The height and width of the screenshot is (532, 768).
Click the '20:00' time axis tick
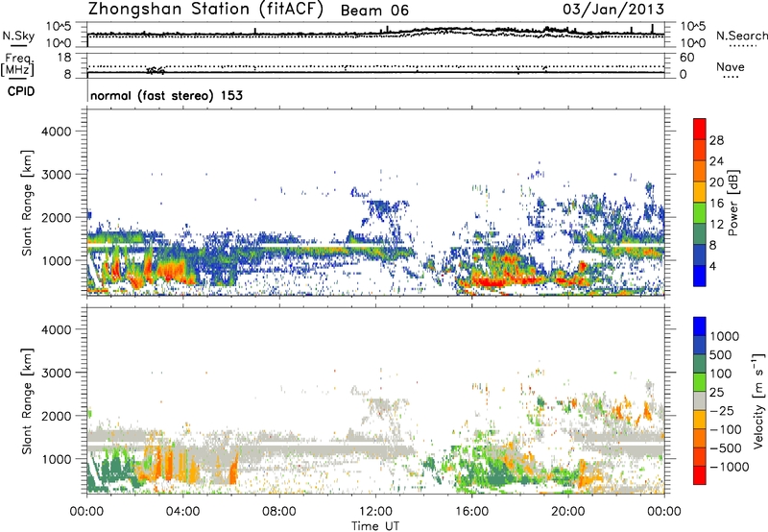click(x=568, y=512)
